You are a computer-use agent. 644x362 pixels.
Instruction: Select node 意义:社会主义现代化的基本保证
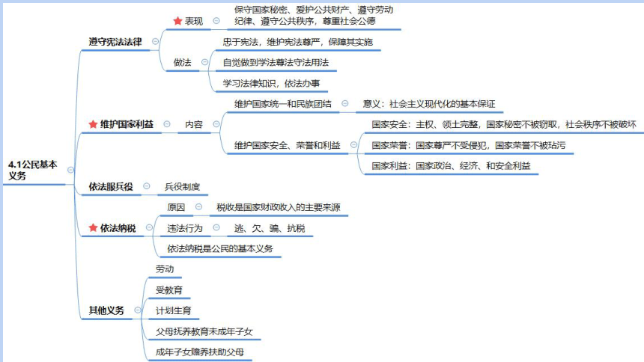click(x=429, y=104)
